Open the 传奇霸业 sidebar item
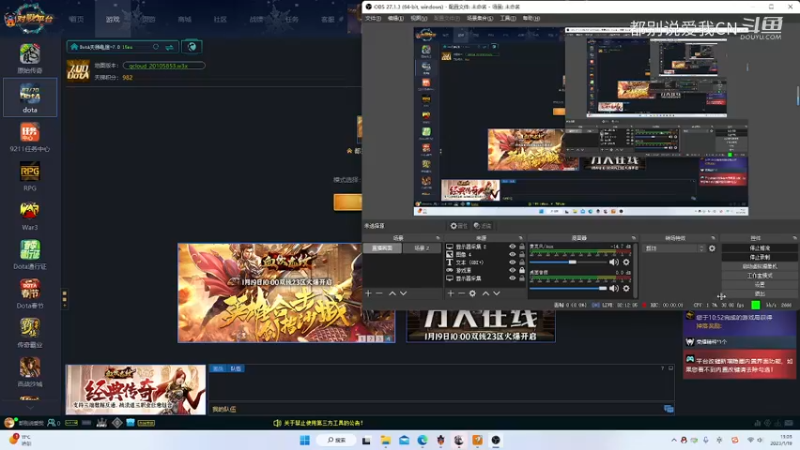Screen dimensions: 800x450 [30, 333]
